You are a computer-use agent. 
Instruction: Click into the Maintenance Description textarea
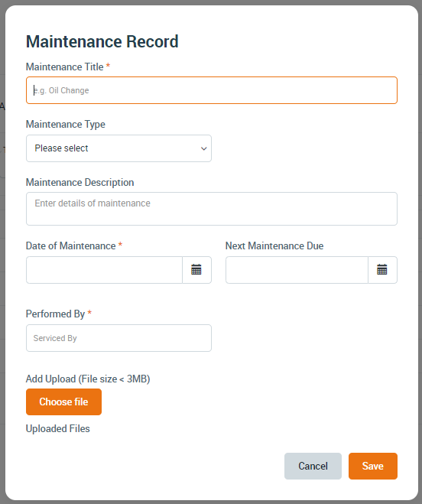pyautogui.click(x=212, y=209)
